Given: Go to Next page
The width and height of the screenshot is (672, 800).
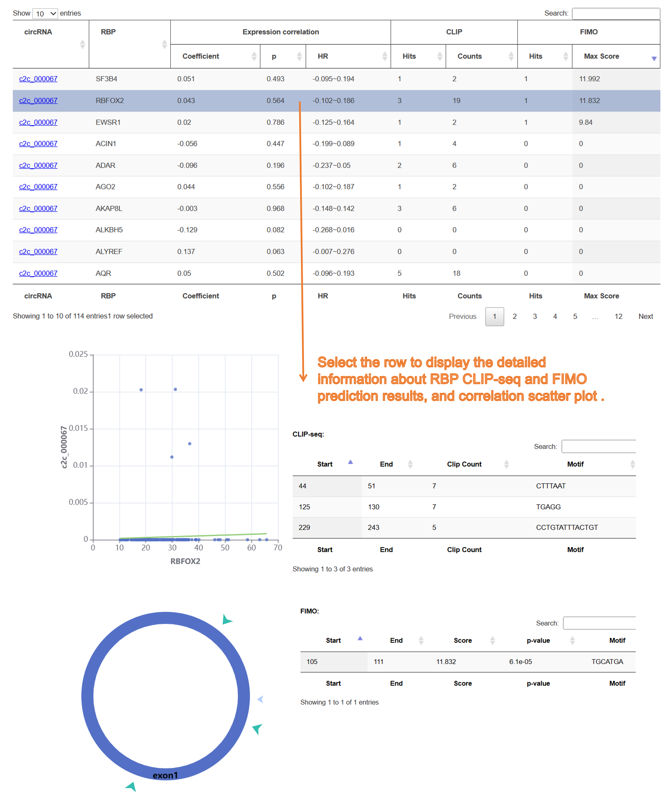Looking at the screenshot, I should (x=645, y=316).
